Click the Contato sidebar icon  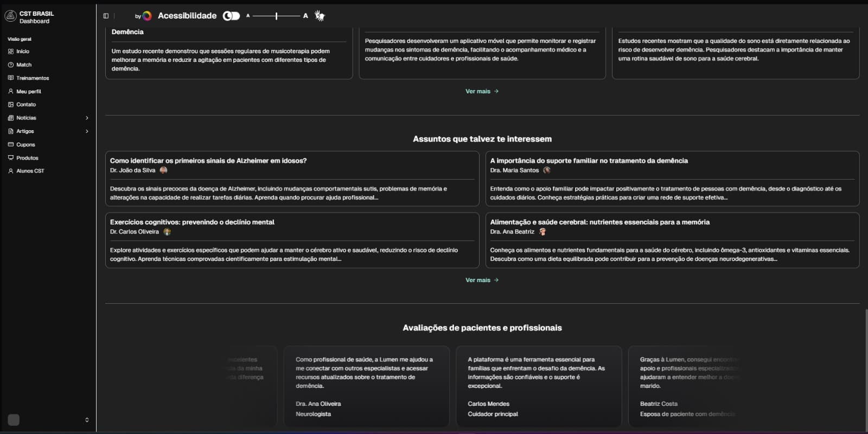pos(11,105)
